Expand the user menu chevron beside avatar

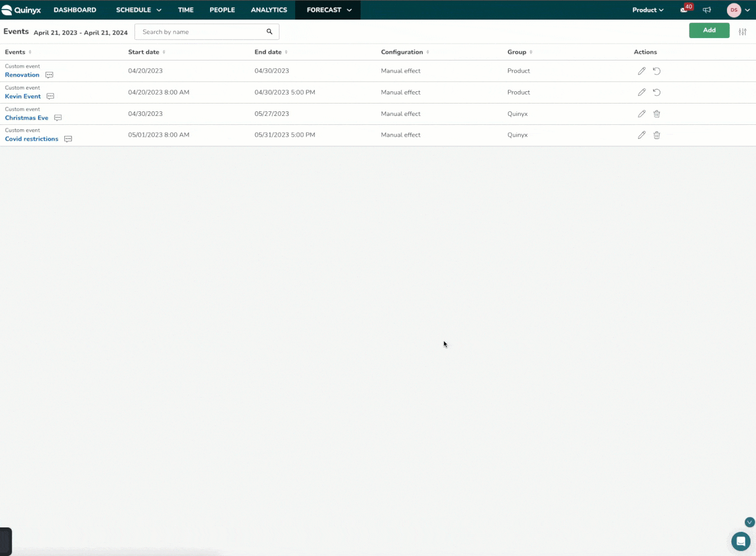point(748,10)
